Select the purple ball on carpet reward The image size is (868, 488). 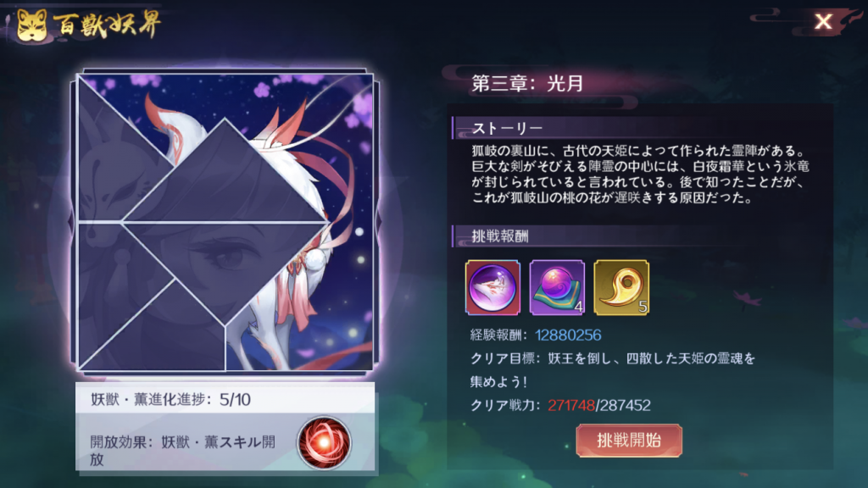(557, 287)
